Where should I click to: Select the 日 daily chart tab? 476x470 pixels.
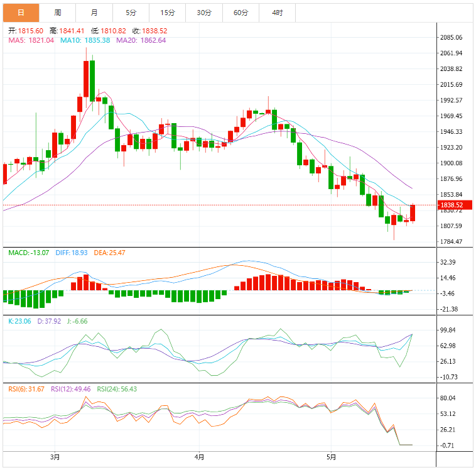click(x=21, y=13)
